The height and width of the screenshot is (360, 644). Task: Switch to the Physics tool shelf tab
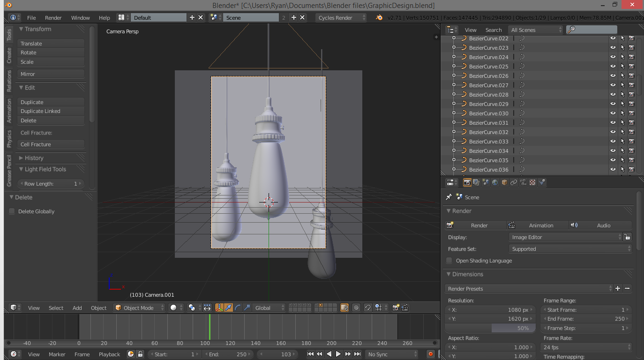click(9, 138)
